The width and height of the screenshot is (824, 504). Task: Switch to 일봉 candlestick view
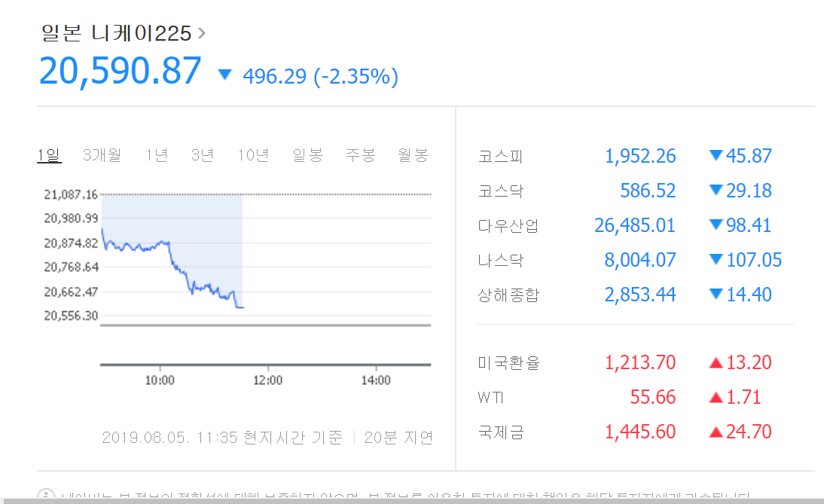click(307, 155)
